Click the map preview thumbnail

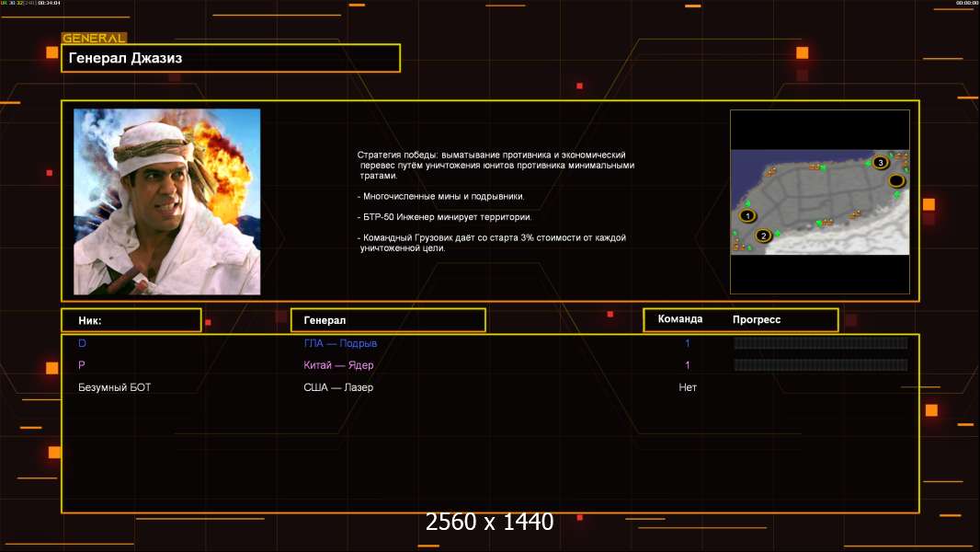point(820,201)
